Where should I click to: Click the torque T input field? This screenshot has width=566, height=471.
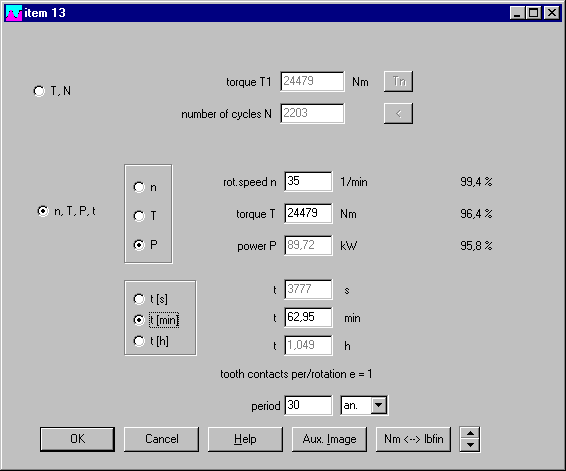308,213
